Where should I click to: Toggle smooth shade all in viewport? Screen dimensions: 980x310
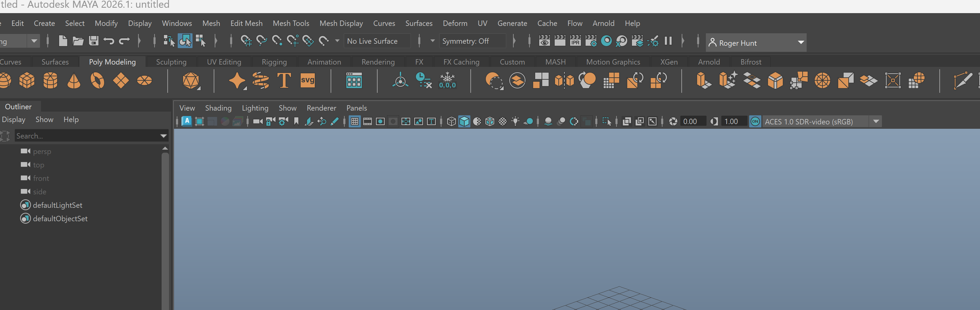pos(464,121)
